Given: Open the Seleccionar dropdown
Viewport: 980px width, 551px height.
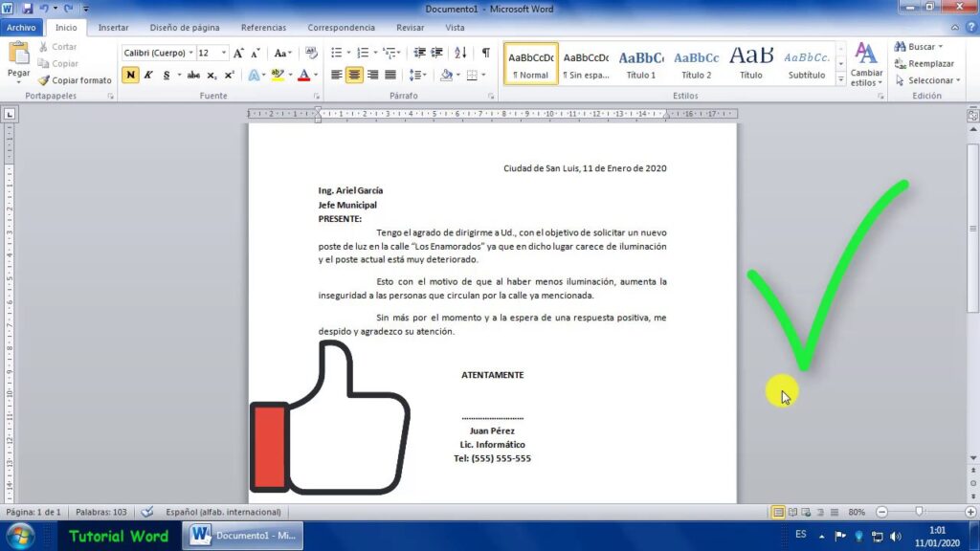Looking at the screenshot, I should tap(927, 80).
